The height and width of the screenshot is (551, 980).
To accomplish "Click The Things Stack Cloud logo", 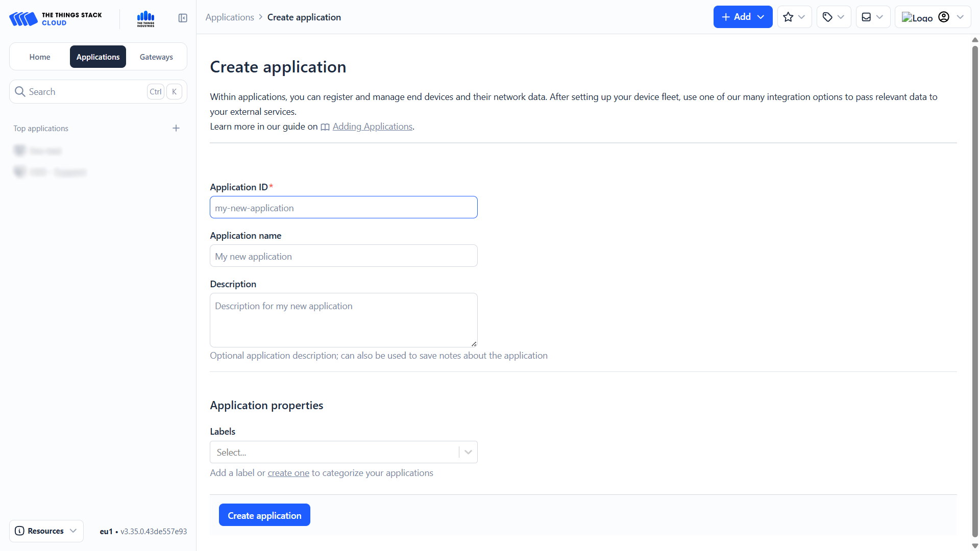I will click(x=56, y=19).
